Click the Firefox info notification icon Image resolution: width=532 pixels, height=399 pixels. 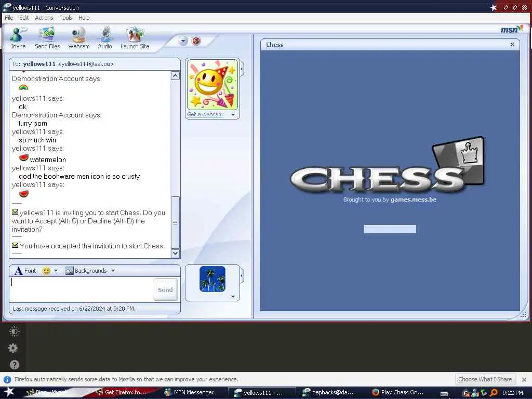coord(7,379)
